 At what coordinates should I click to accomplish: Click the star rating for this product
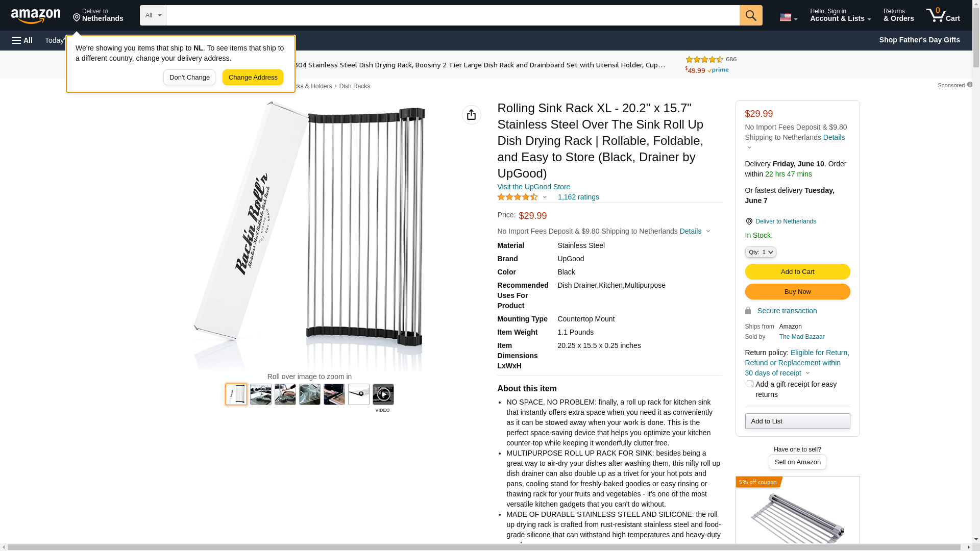pyautogui.click(x=518, y=197)
